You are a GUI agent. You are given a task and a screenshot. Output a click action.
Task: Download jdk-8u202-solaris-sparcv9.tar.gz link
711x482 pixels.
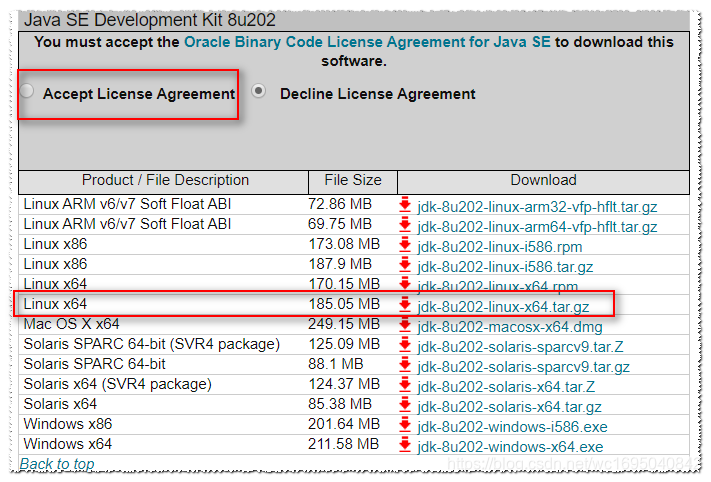523,367
